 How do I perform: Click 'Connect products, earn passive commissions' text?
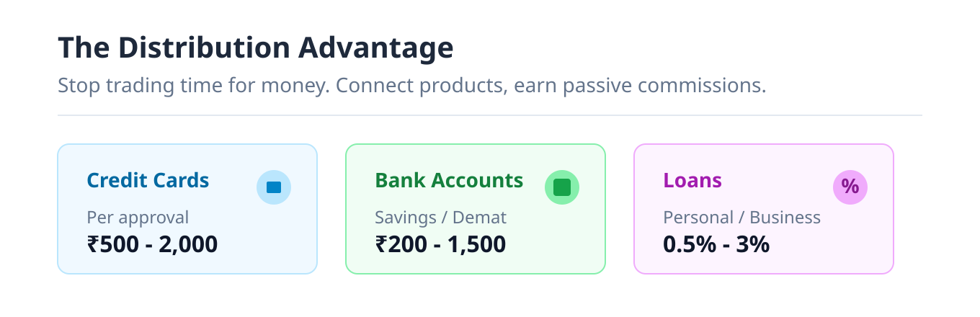tap(551, 86)
